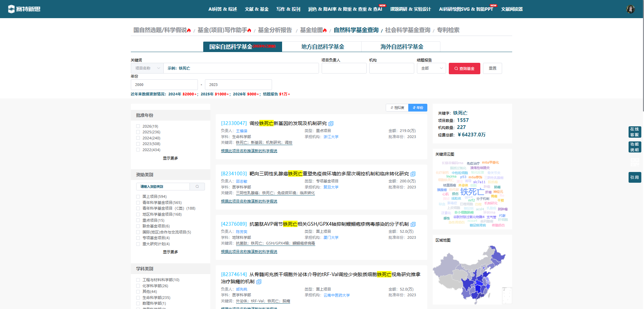Screen dimensions: 644x309
Task: Click the 查询基金 search button
Action: (x=465, y=69)
